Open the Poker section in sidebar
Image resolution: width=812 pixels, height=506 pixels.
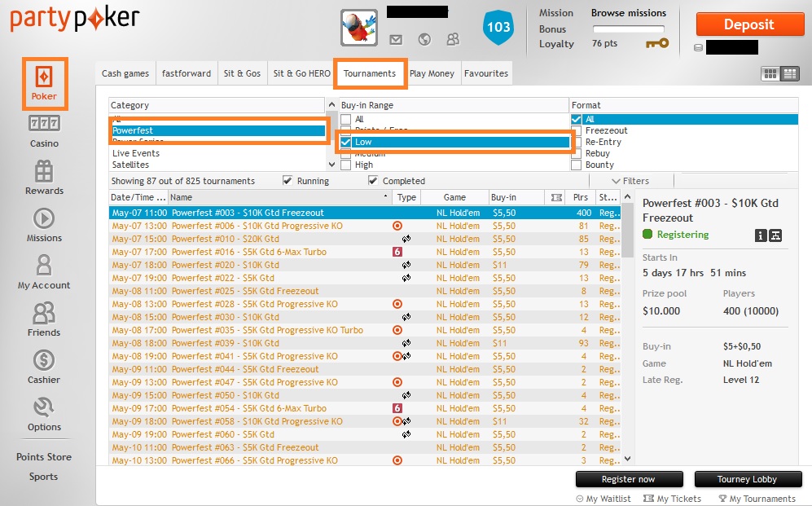coord(45,83)
